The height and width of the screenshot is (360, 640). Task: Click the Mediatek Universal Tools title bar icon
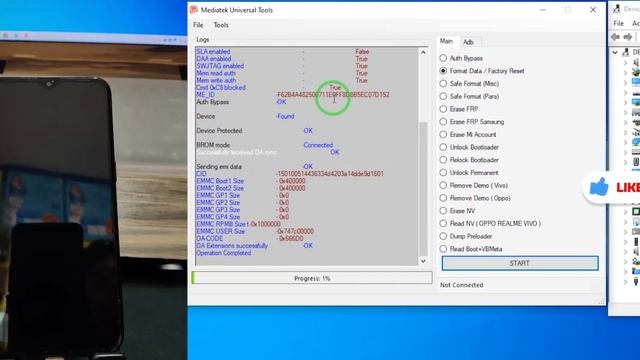(x=194, y=10)
